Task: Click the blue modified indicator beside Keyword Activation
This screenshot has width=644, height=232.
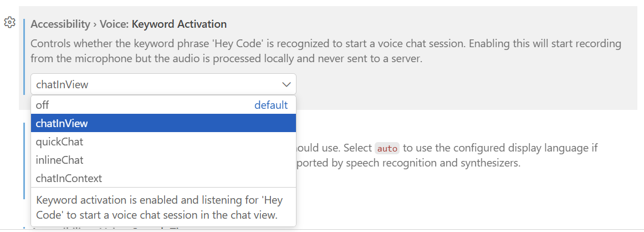Action: click(24, 57)
